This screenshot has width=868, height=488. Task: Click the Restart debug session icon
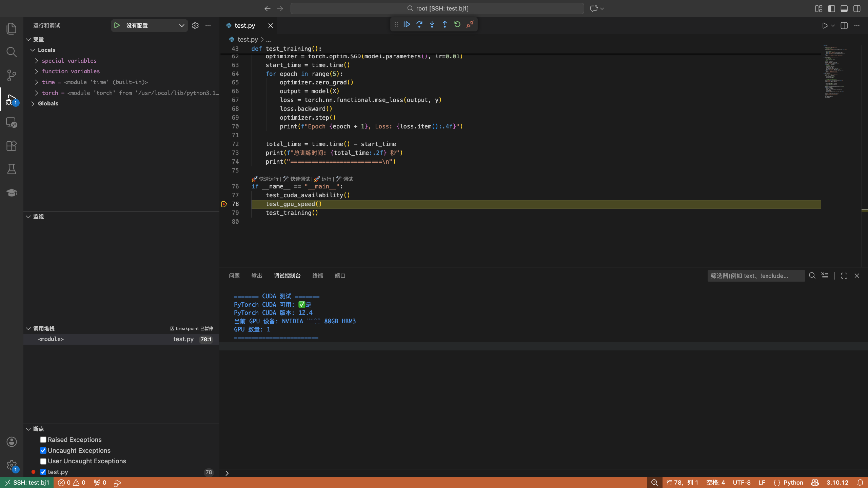457,24
